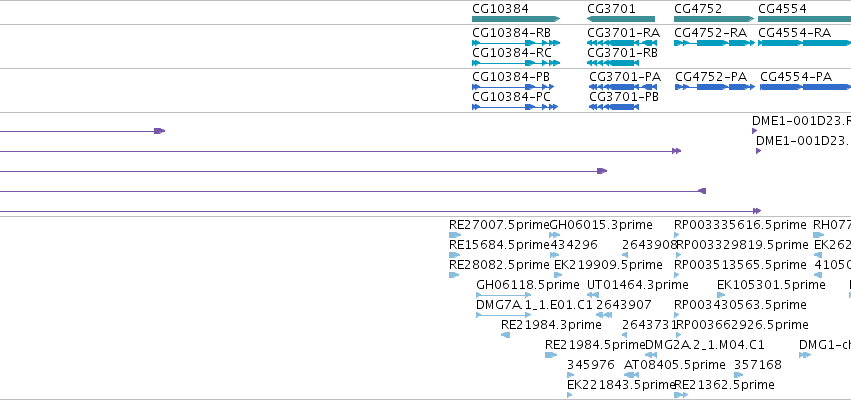Click the 2643731 EST marker
This screenshot has height=400, width=851.
click(x=624, y=335)
